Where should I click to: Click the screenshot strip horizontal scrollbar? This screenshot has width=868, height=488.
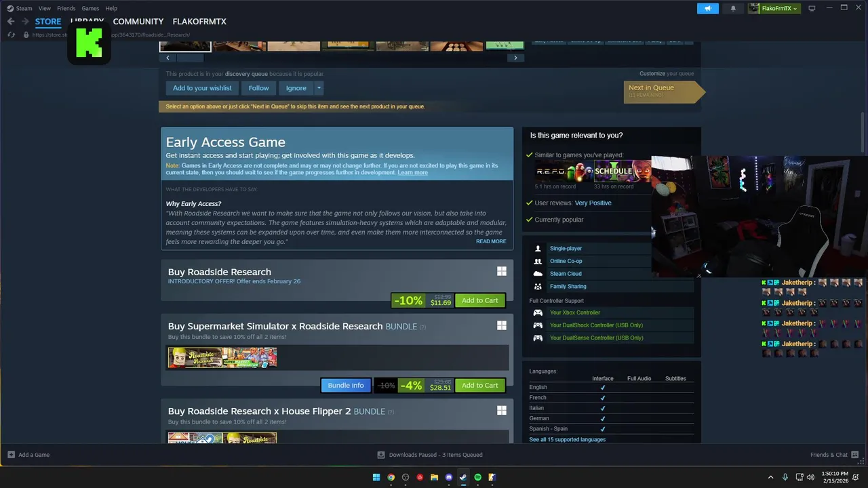[190, 58]
